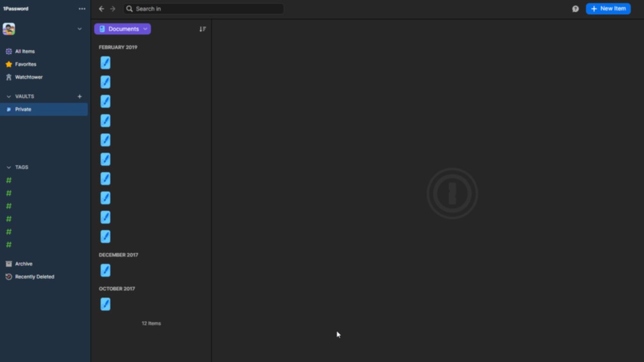Image resolution: width=644 pixels, height=362 pixels.
Task: Click the forward navigation arrow
Action: point(113,9)
